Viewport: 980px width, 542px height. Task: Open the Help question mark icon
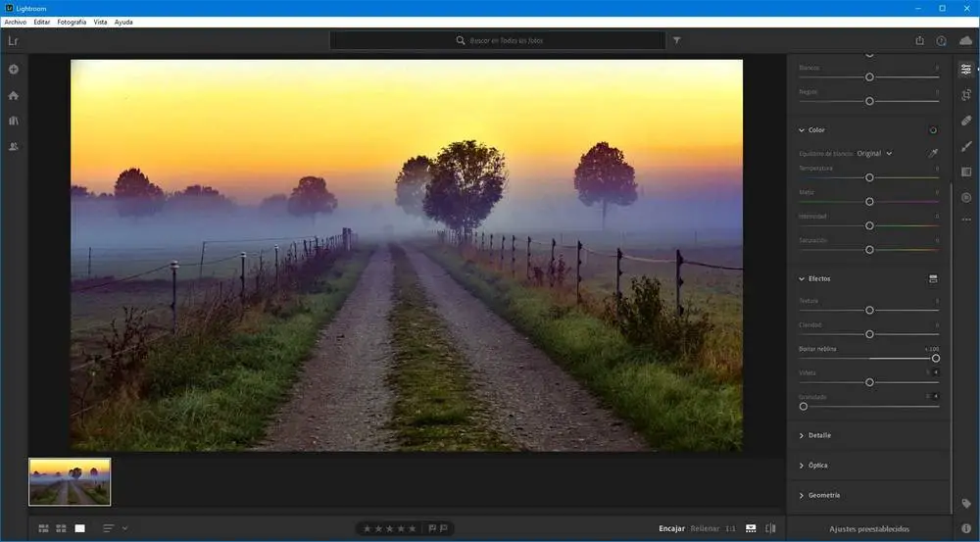point(941,40)
